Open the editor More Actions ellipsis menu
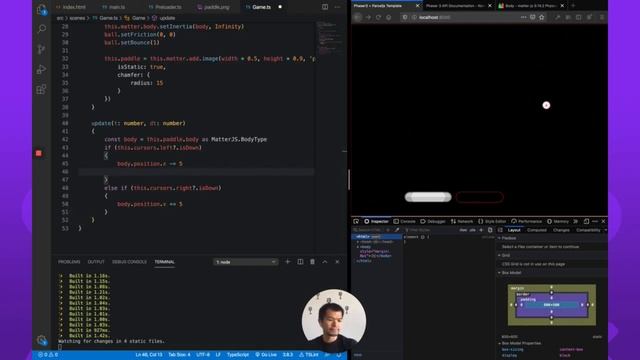The image size is (640, 360). pyautogui.click(x=337, y=7)
